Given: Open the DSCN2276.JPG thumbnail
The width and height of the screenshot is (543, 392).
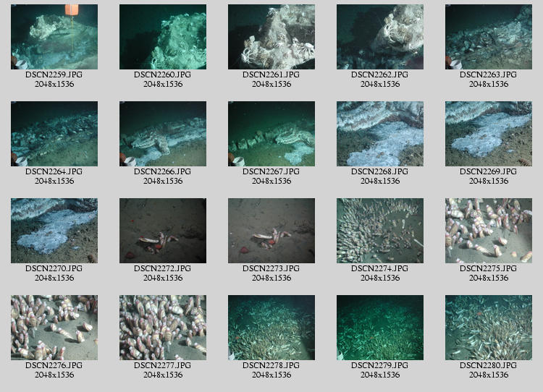Looking at the screenshot, I should (54, 328).
